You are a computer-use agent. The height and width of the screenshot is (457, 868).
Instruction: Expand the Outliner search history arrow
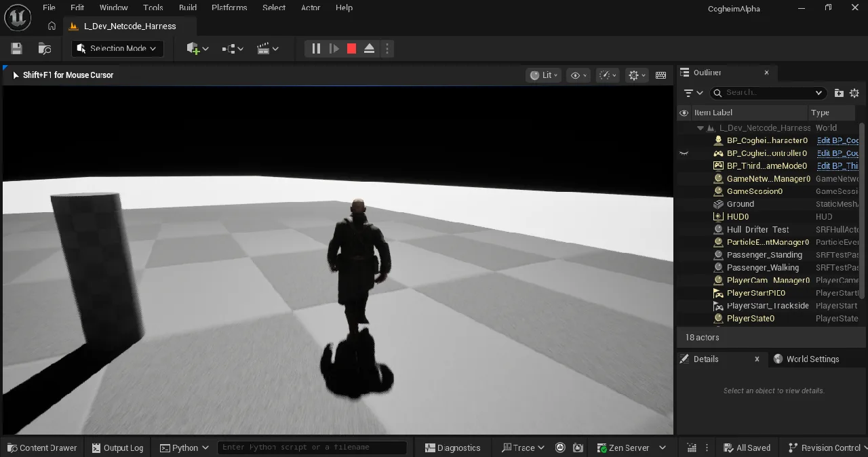pyautogui.click(x=818, y=93)
